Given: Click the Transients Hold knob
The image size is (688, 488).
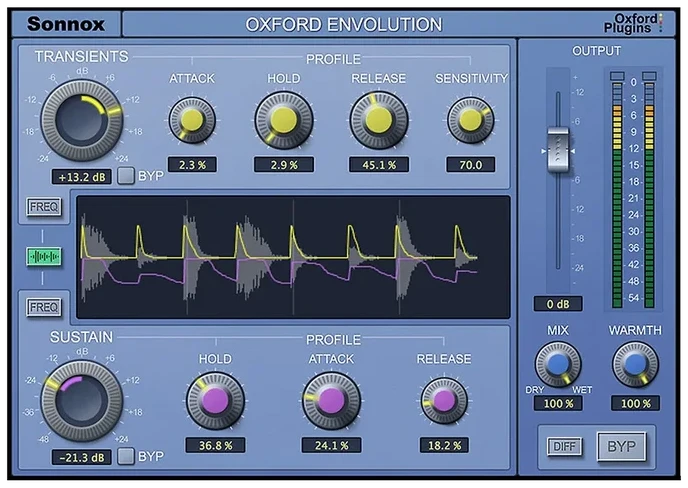Looking at the screenshot, I should coord(284,120).
